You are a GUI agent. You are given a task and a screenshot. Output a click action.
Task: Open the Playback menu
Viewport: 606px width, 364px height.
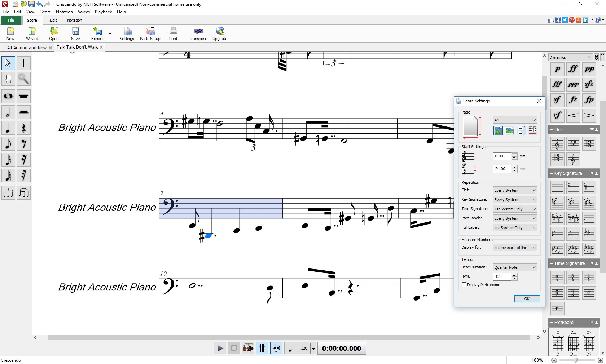point(103,12)
